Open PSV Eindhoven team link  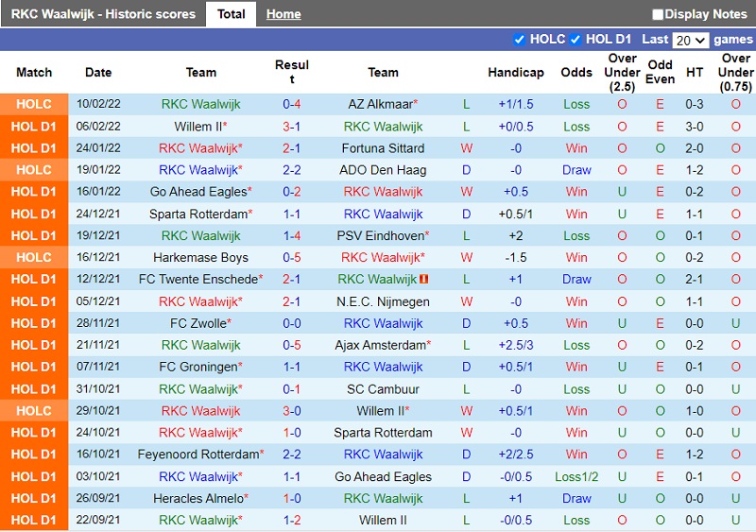(x=381, y=235)
